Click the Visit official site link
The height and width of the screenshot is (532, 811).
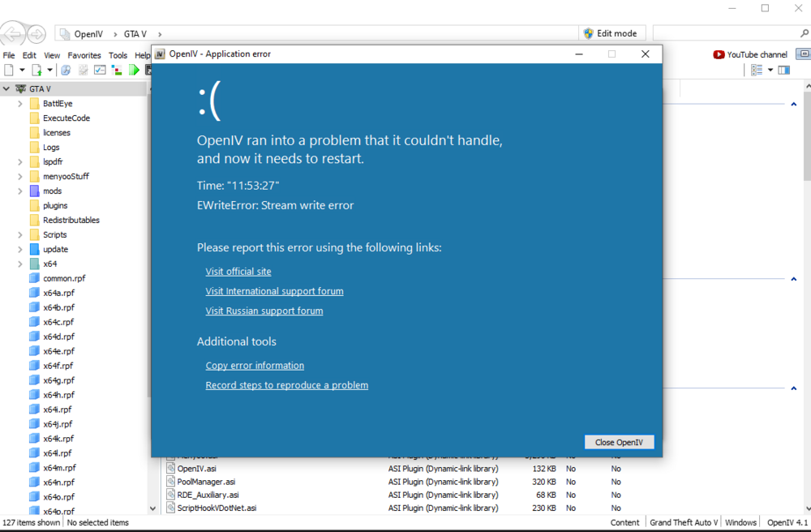[x=238, y=271]
